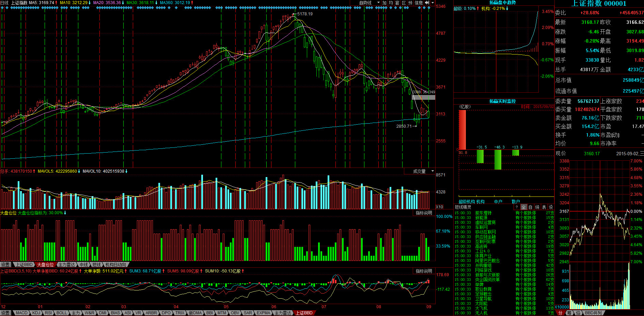Select the bottom-bar 上证BBD indicator tab
Screen dimensions: 644x316
coord(304,313)
